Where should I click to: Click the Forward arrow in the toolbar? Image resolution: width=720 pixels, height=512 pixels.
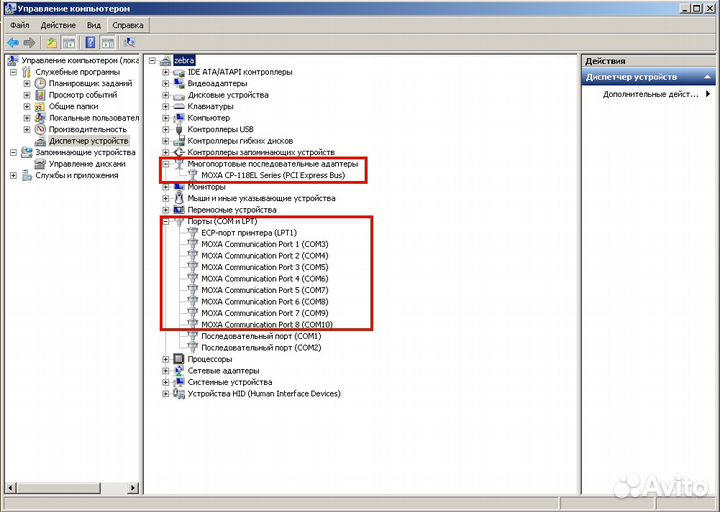point(27,42)
